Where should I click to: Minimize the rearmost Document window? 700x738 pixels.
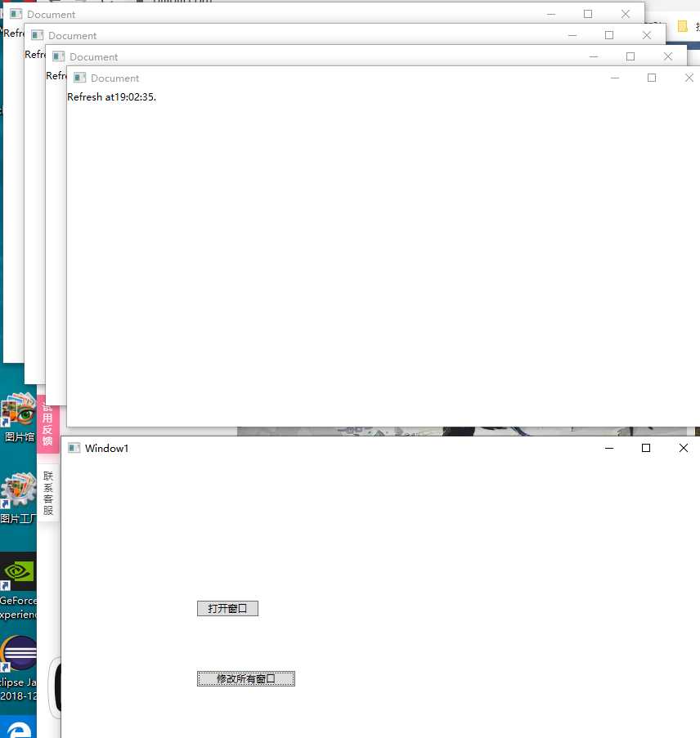click(551, 14)
